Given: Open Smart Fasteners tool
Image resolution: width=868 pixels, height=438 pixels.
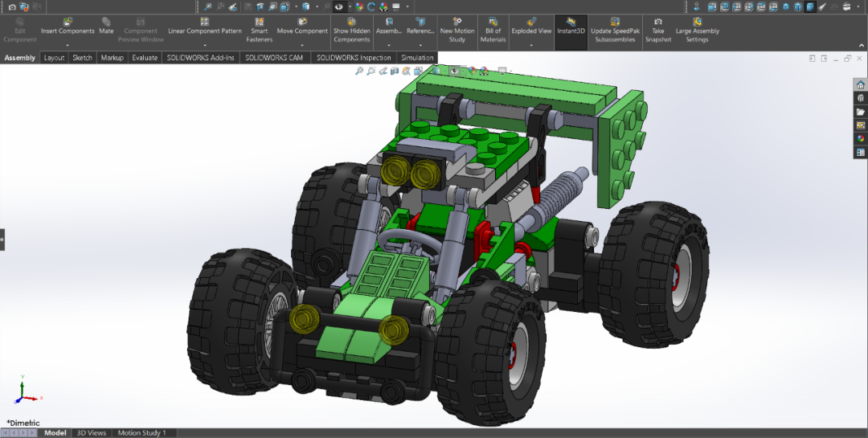Looking at the screenshot, I should tap(259, 30).
